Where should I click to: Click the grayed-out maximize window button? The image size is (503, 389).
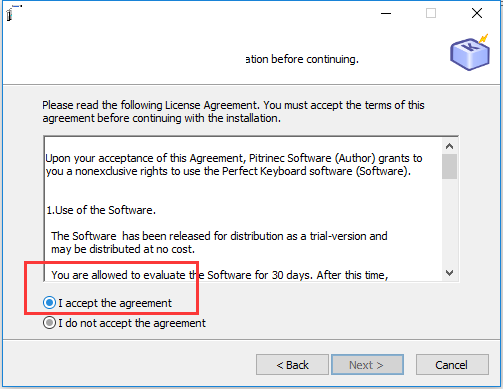(x=431, y=13)
